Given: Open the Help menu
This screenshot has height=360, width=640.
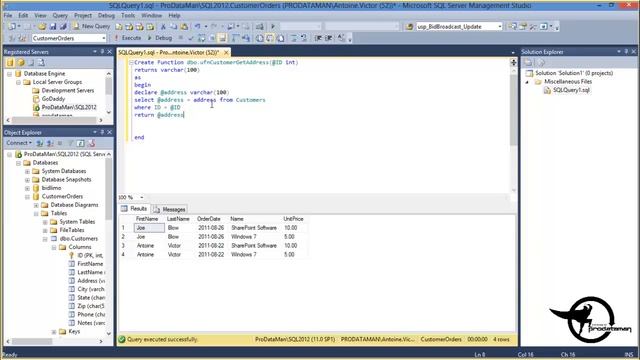Looking at the screenshot, I should tap(174, 16).
